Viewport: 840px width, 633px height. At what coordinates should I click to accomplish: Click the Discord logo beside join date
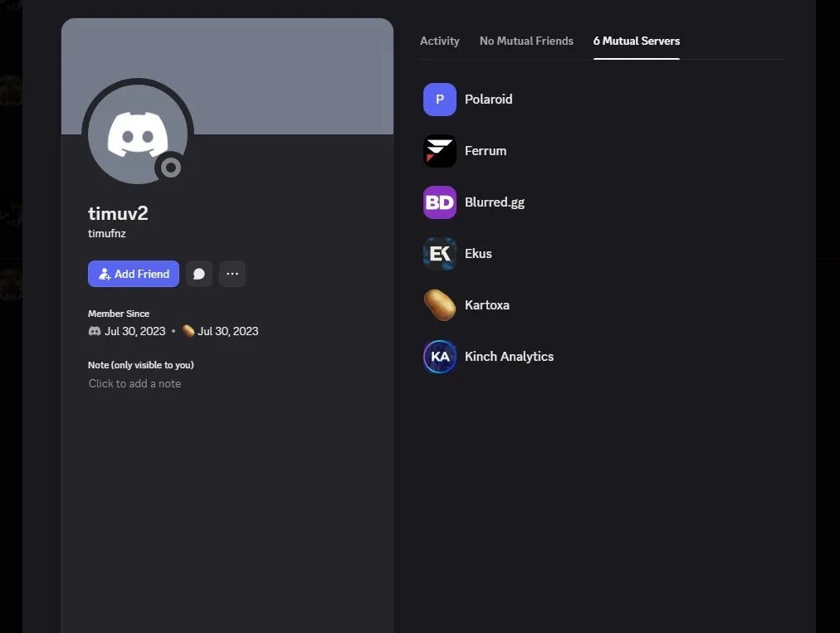[x=95, y=332]
